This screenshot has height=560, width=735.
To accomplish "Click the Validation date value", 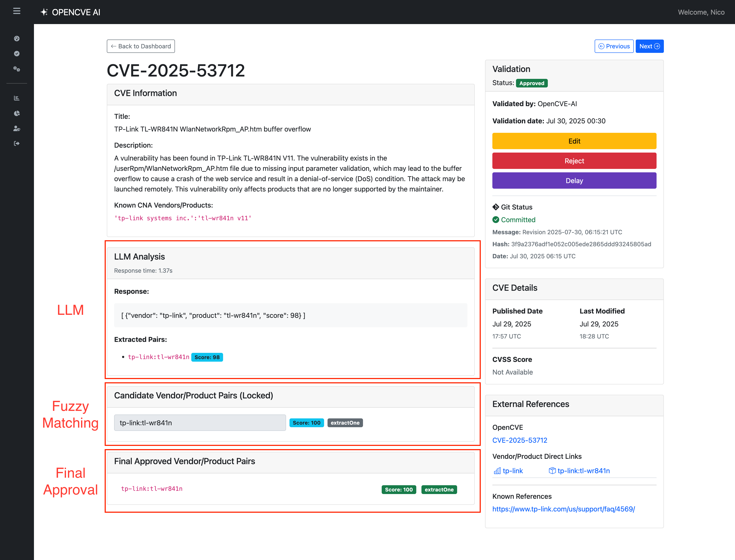I will coord(576,121).
